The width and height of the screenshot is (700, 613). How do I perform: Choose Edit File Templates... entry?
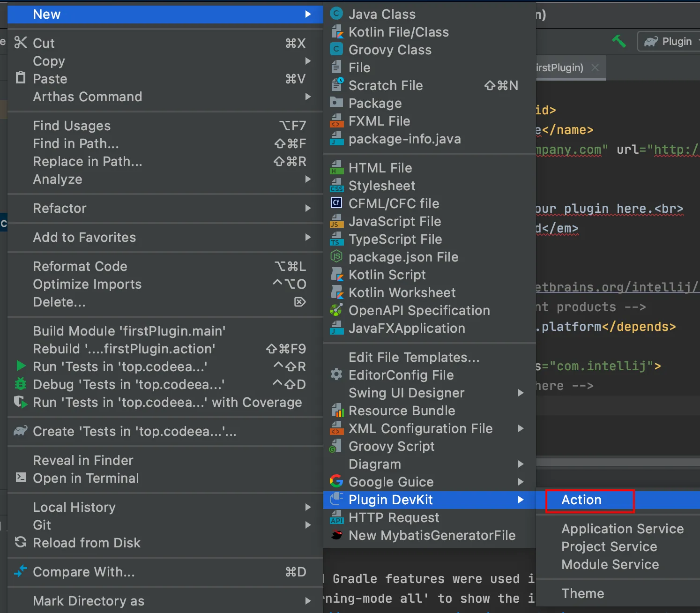pyautogui.click(x=430, y=357)
